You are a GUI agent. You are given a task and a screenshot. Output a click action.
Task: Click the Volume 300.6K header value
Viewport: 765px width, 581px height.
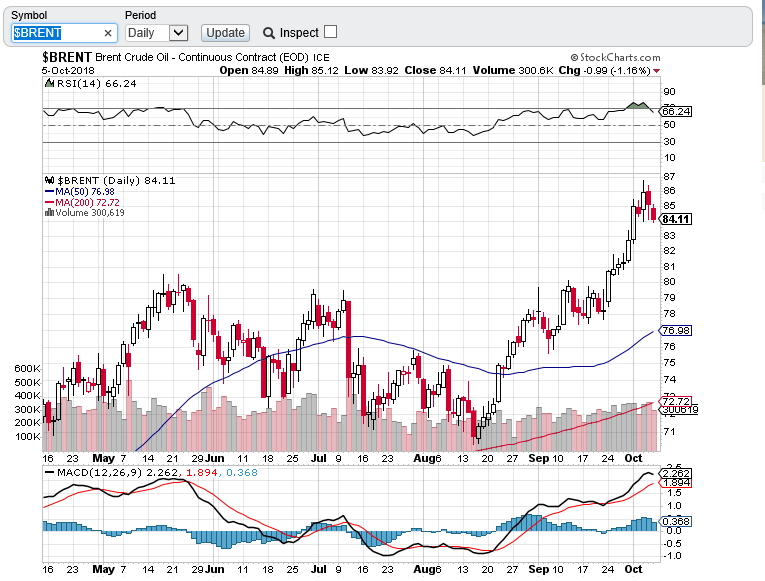[x=513, y=70]
